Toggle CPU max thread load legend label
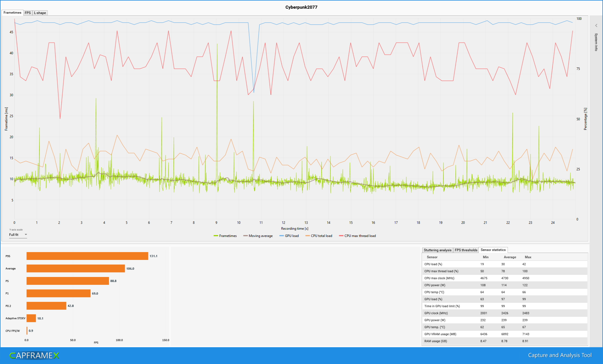Viewport: 603px width, 364px height. coord(360,236)
